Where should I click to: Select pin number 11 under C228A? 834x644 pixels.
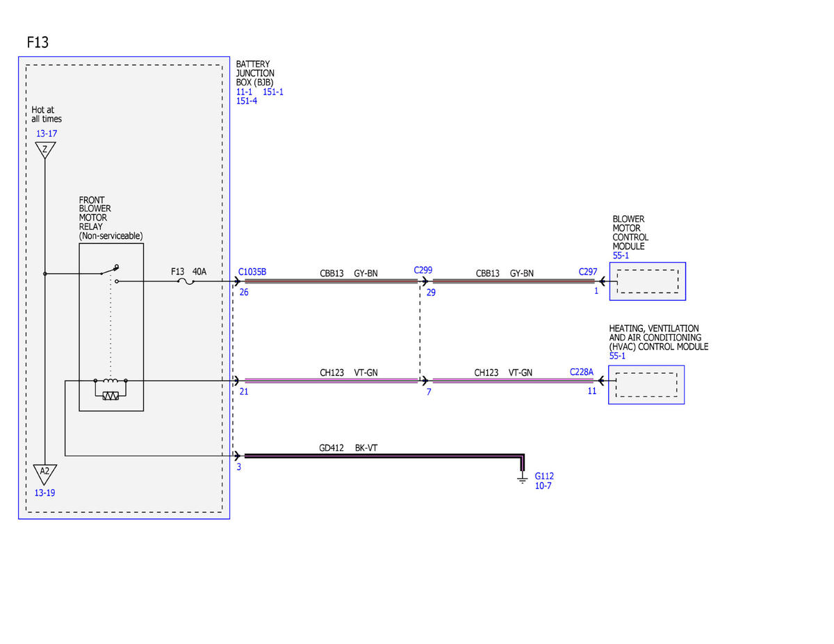point(592,391)
